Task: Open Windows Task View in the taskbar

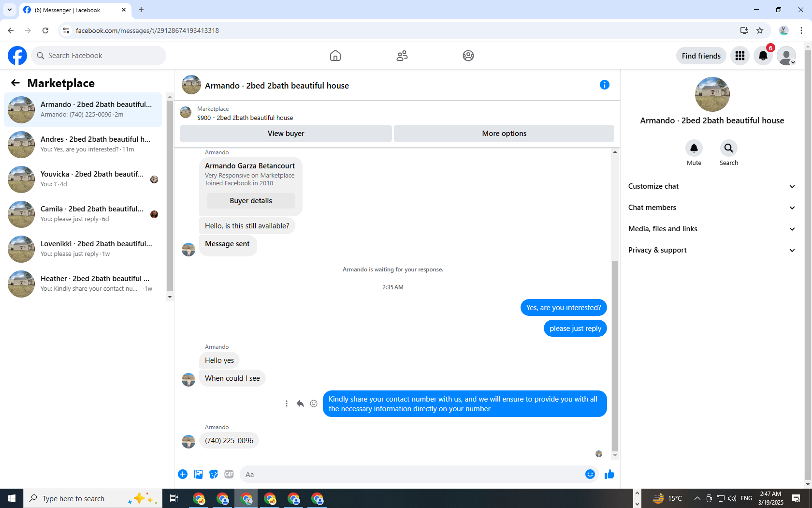Action: [x=174, y=498]
